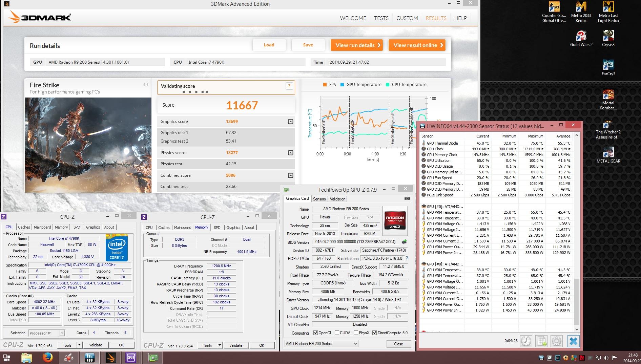Image resolution: width=641 pixels, height=364 pixels.
Task: Launch the Metro 2033 Redux desktop shortcut
Action: (x=581, y=12)
